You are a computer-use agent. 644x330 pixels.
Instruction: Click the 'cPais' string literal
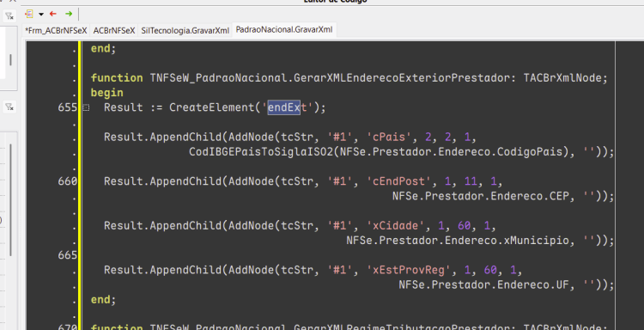389,137
